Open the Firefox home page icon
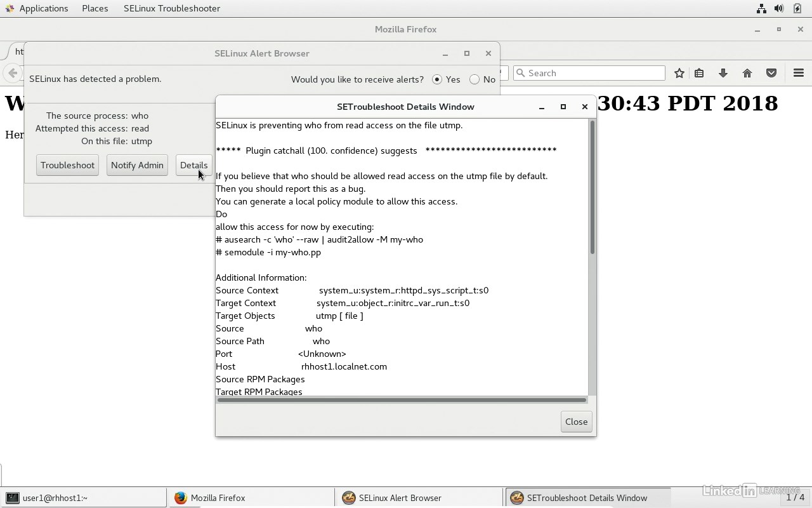The height and width of the screenshot is (508, 812). 747,73
